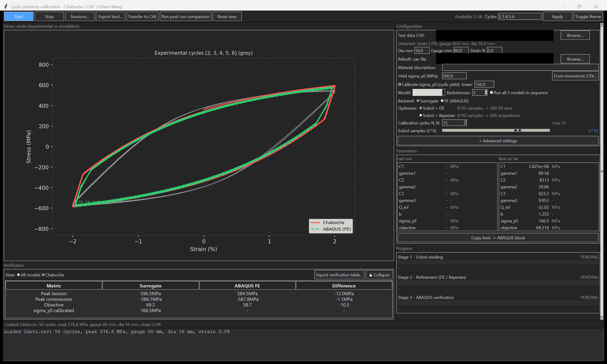
Task: Run post-run comparison
Action: coord(185,16)
